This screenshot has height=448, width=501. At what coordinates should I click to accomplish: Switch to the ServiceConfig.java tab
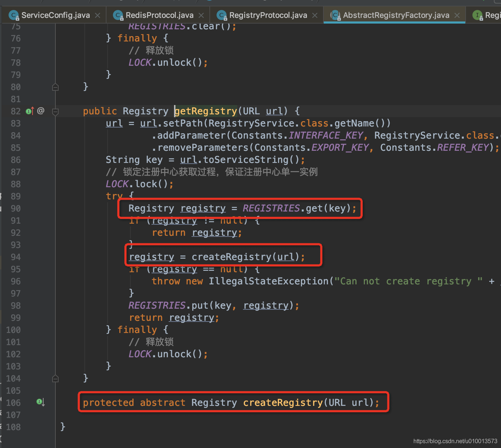click(x=55, y=15)
